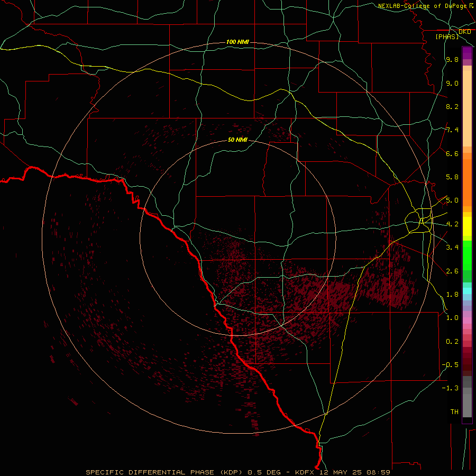Click the 50 NMI range ring label
Image resolution: width=476 pixels, height=476 pixels.
[x=237, y=140]
